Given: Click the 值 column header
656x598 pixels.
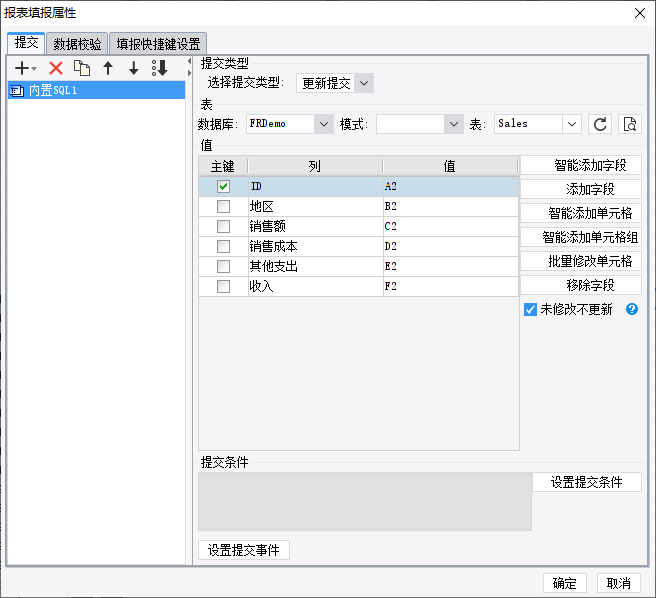Looking at the screenshot, I should click(x=450, y=166).
